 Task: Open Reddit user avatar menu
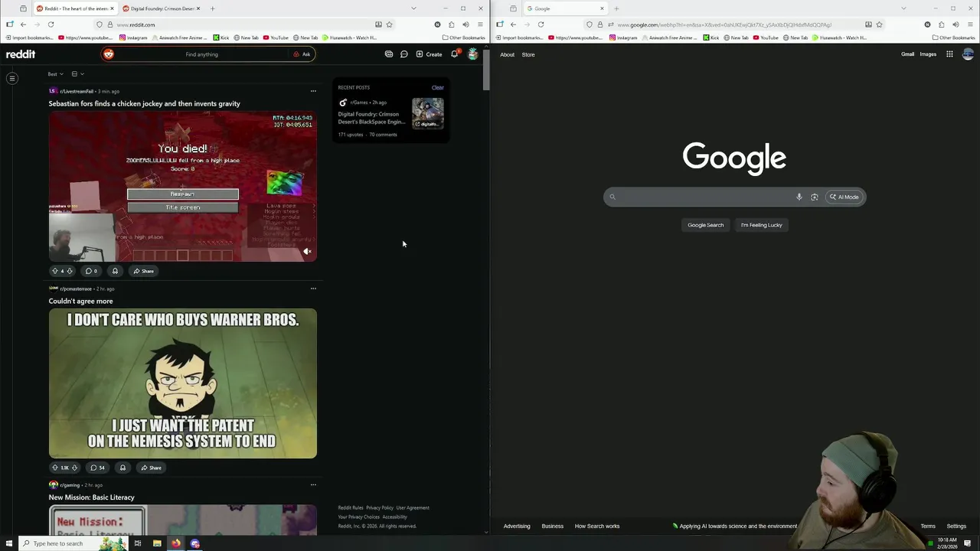click(x=473, y=54)
